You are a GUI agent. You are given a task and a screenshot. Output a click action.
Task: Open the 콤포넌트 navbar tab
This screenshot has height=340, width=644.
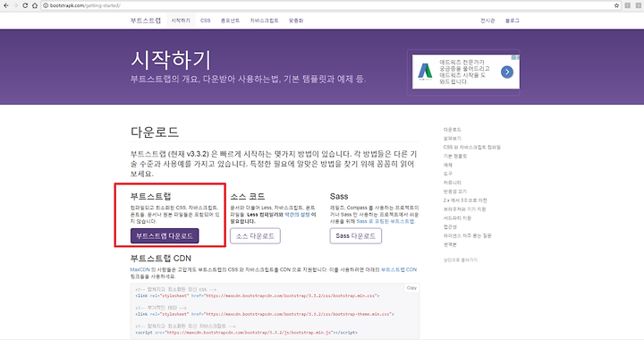[x=230, y=21]
